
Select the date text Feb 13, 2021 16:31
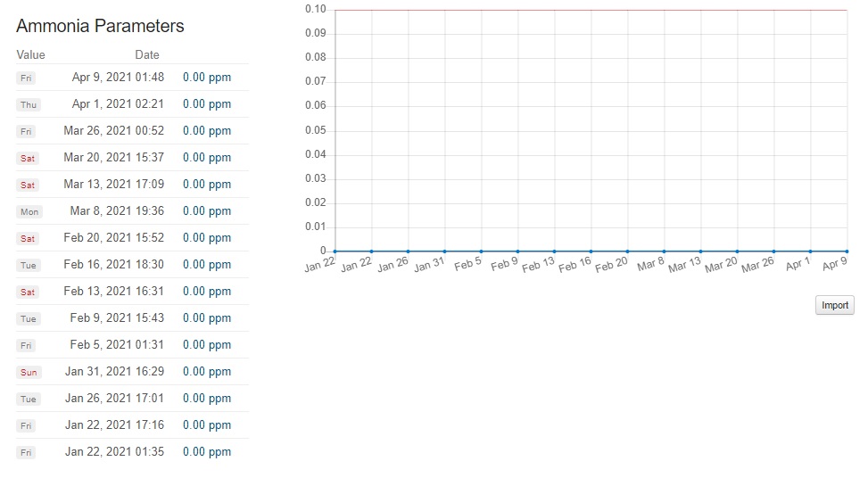pos(114,291)
